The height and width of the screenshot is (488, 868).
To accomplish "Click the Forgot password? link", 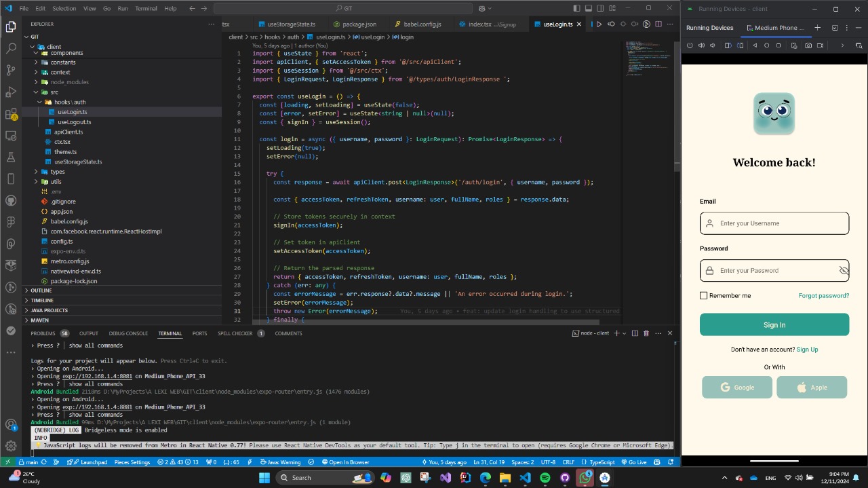I will (x=823, y=296).
